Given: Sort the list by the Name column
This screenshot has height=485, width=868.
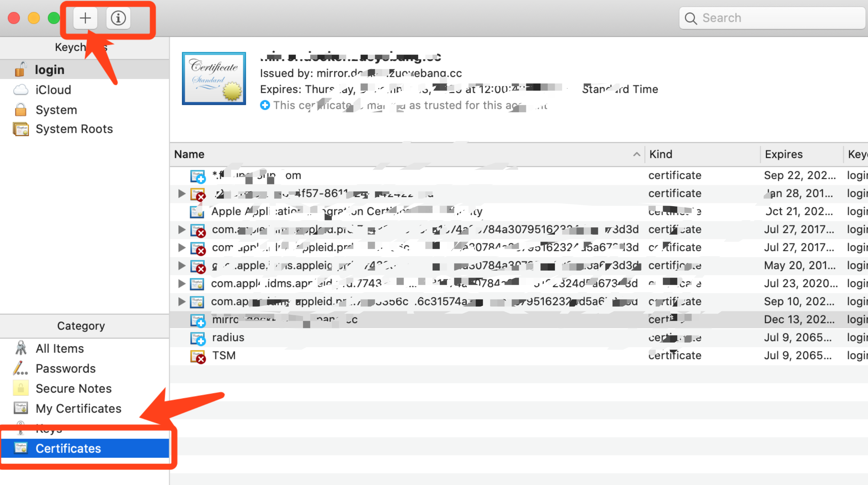Looking at the screenshot, I should pos(407,154).
